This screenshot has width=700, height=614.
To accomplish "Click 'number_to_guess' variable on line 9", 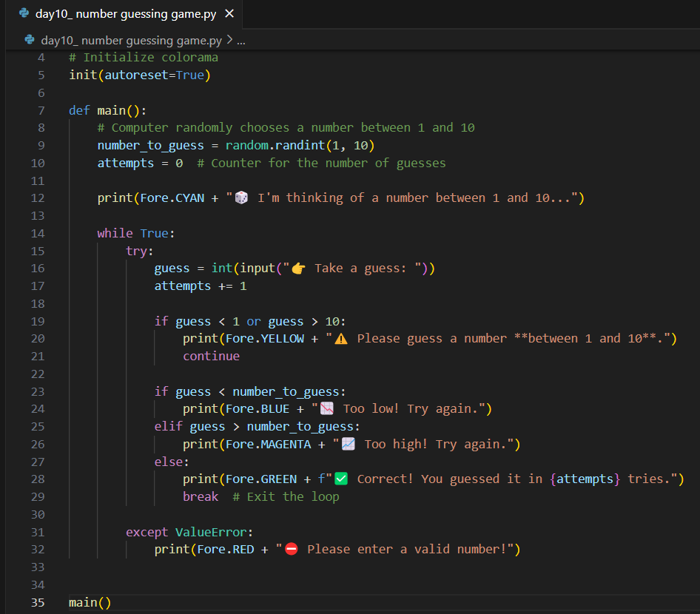I will point(150,146).
